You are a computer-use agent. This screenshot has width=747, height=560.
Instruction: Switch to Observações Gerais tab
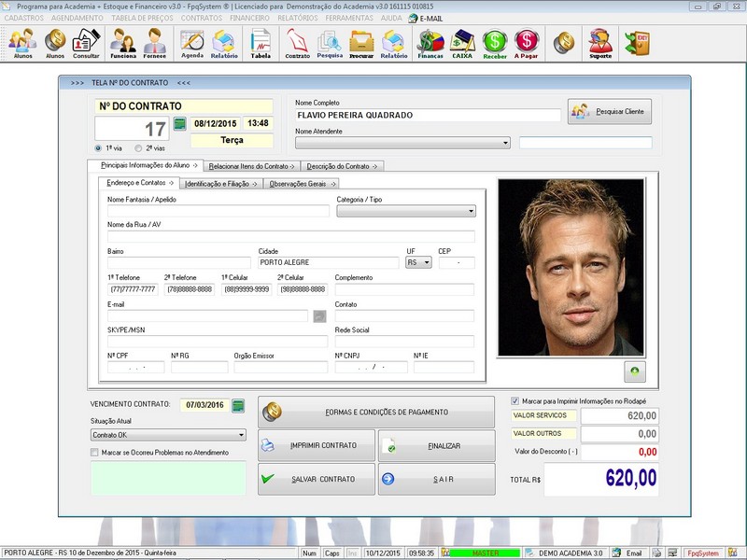[302, 184]
